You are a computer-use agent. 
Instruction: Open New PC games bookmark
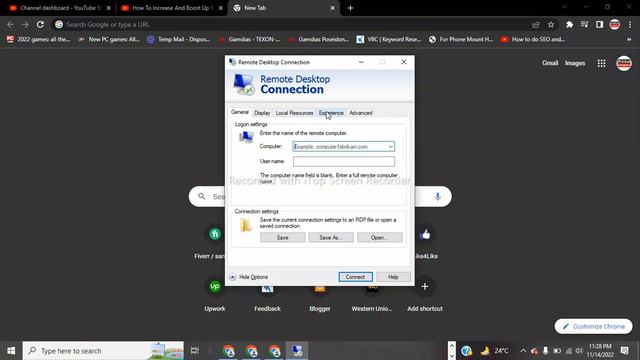pyautogui.click(x=109, y=39)
